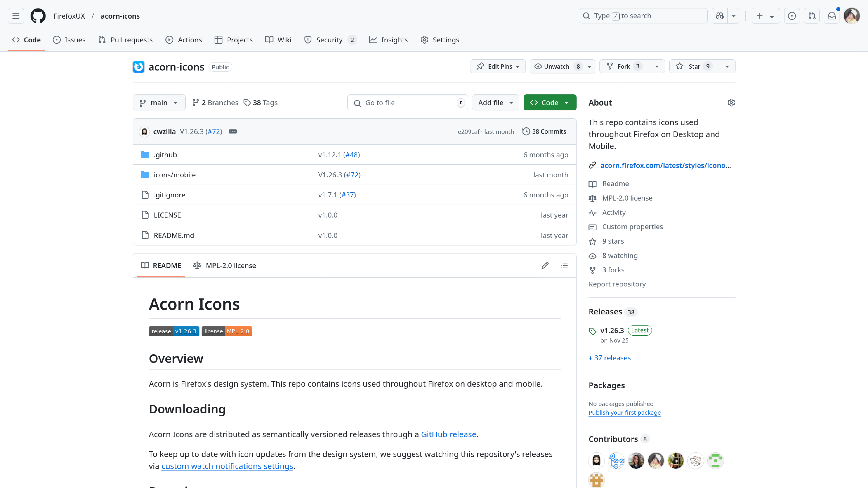Show the README outline list icon
The width and height of the screenshot is (868, 488).
(x=564, y=266)
